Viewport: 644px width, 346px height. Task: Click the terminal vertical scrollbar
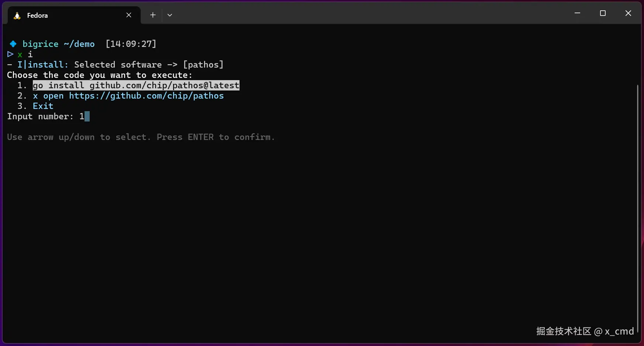(x=637, y=203)
